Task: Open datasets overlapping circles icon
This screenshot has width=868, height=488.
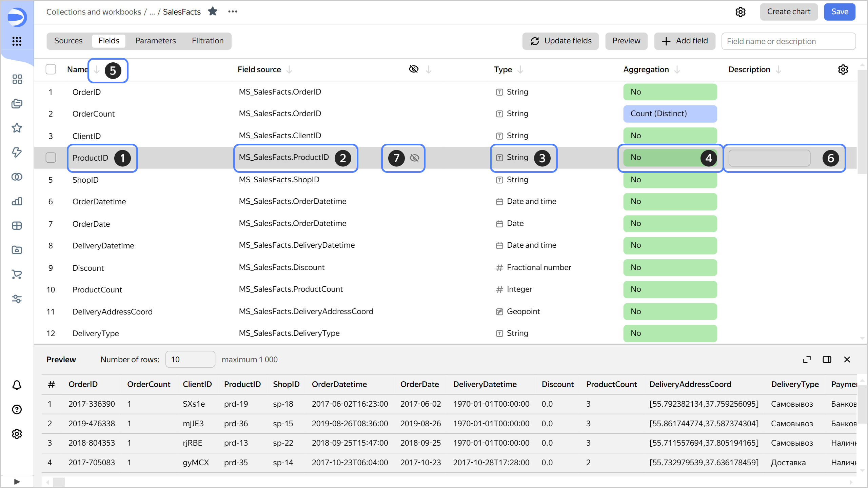Action: click(x=17, y=177)
